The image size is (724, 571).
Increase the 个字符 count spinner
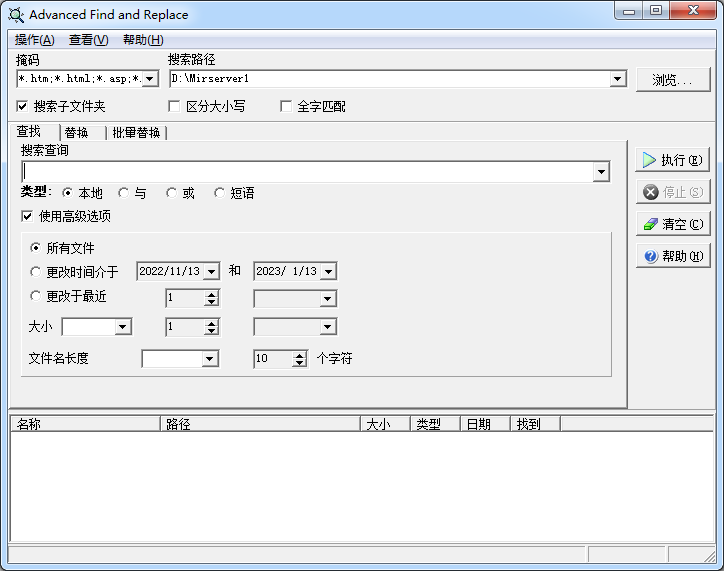tap(300, 355)
